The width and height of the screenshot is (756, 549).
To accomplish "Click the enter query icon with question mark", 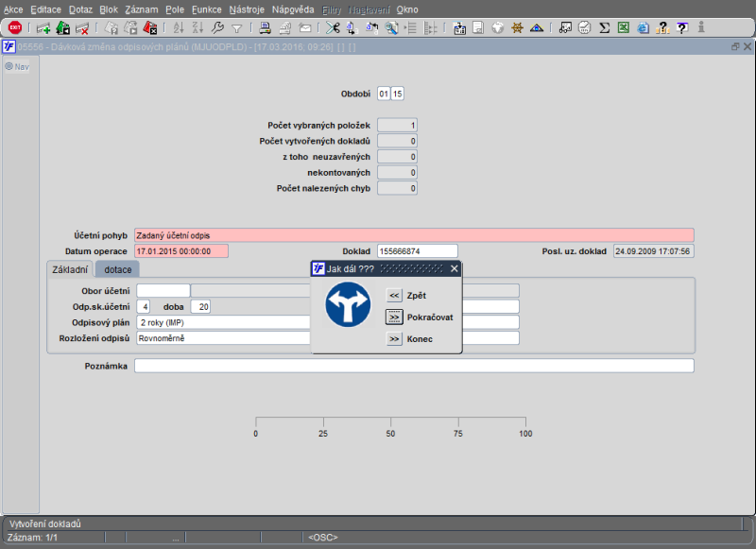I will point(112,28).
